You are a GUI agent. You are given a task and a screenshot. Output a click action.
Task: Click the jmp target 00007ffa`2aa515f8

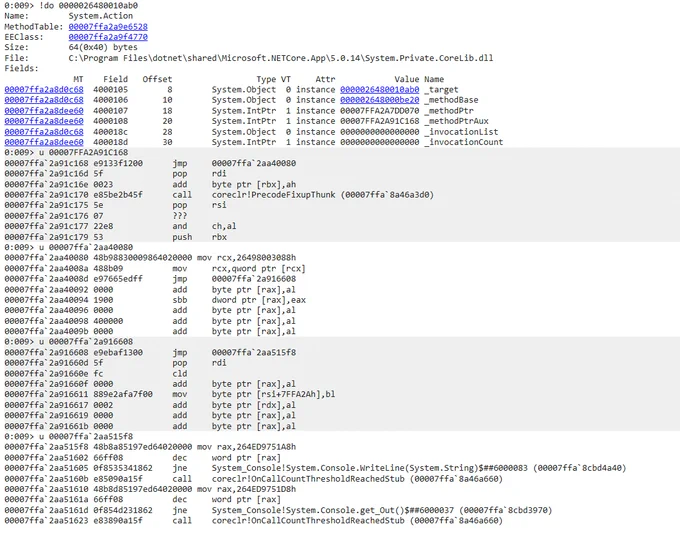coord(254,353)
